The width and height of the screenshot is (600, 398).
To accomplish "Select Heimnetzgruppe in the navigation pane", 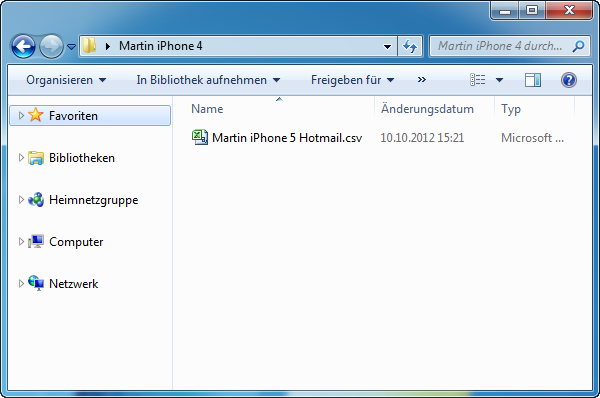I will click(93, 200).
